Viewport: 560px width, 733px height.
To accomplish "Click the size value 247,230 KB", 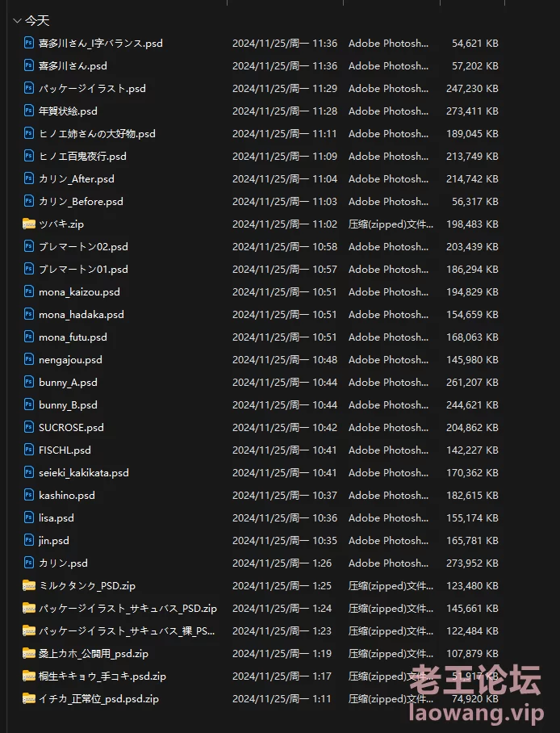I will 472,88.
